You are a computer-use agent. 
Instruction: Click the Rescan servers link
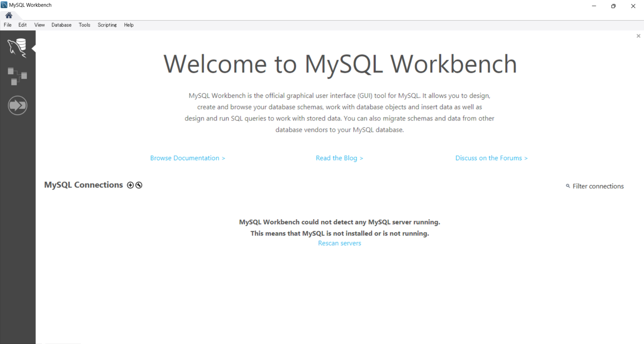[339, 243]
